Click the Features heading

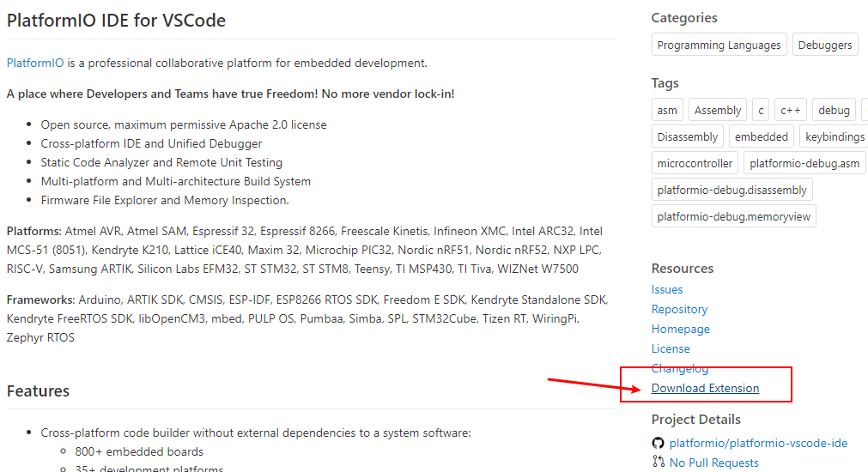tap(38, 391)
